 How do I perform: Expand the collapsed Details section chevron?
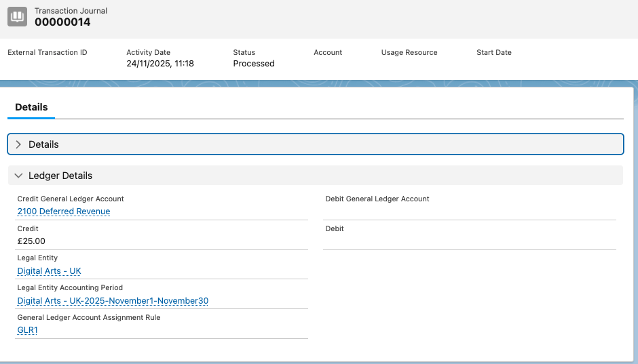point(19,144)
